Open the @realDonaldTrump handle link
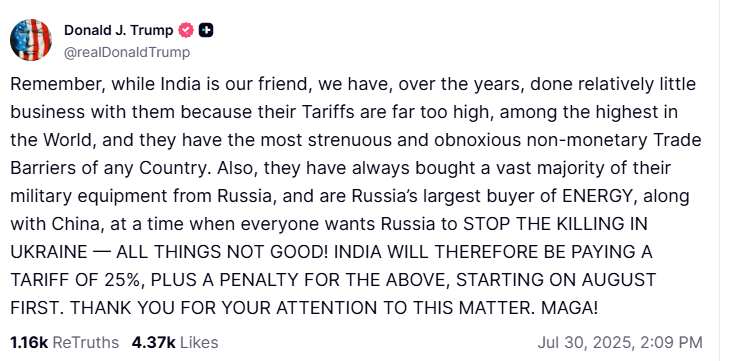The width and height of the screenshot is (743, 361). coord(127,53)
